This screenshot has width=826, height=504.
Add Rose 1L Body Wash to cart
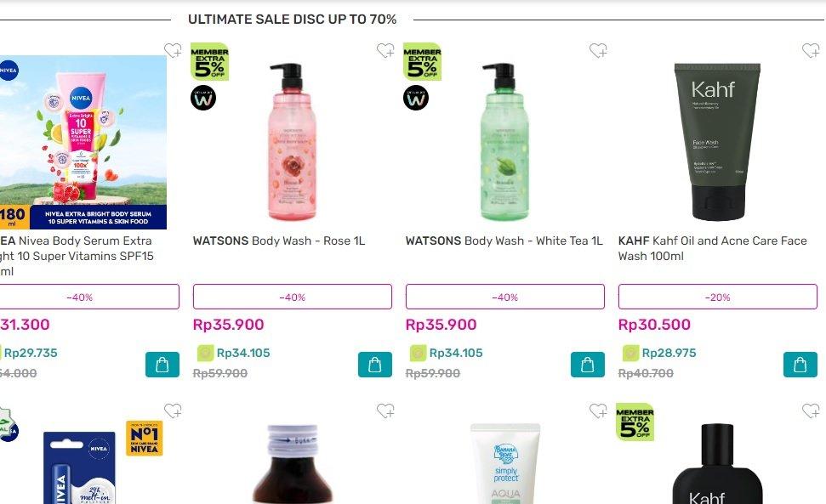point(374,365)
